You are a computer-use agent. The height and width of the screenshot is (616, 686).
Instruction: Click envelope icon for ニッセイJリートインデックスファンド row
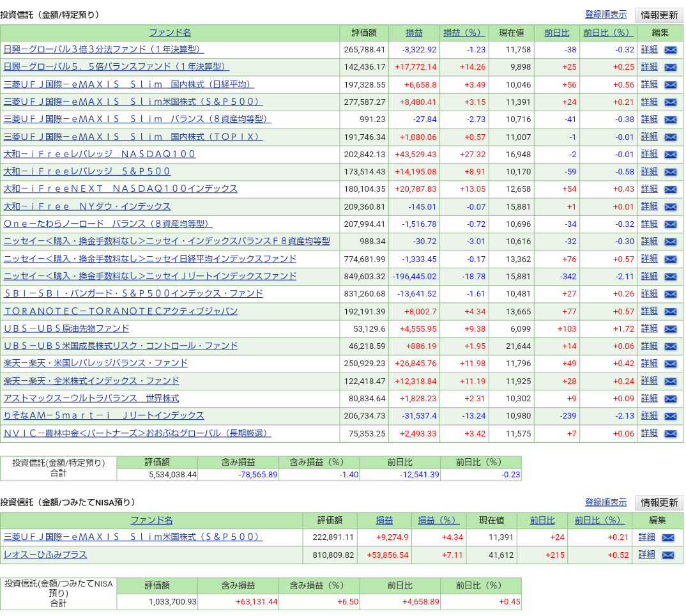pos(670,277)
